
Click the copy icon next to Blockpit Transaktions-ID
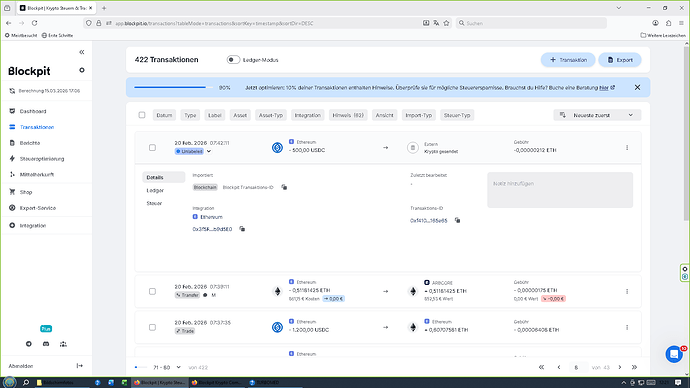[x=284, y=187]
